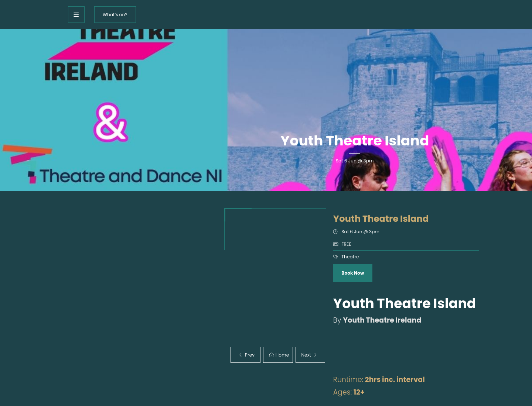Click the ticket icon beside FREE

(335, 244)
